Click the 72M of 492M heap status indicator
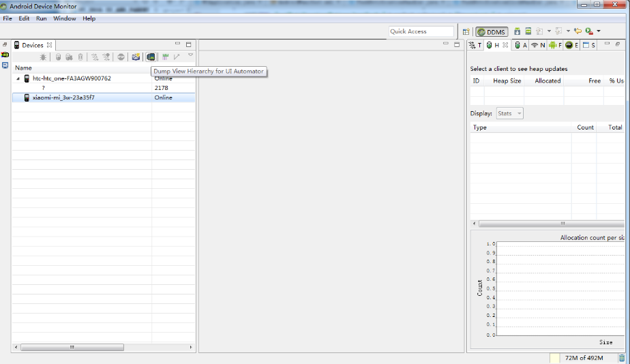Screen dimensions: 630x364 (x=584, y=358)
